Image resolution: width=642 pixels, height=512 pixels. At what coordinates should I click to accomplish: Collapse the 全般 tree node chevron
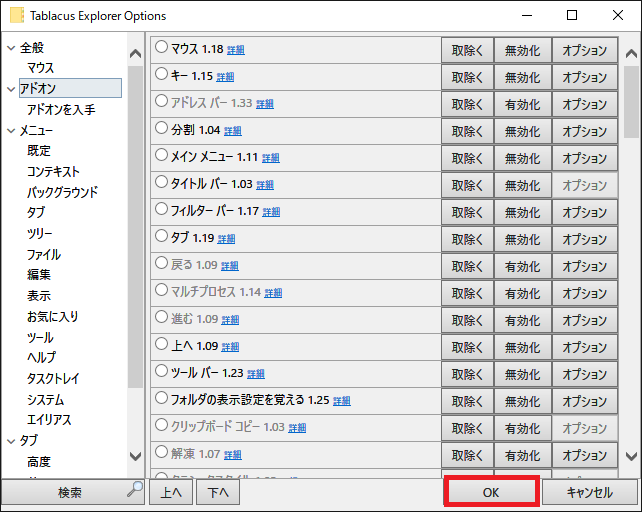pos(11,48)
